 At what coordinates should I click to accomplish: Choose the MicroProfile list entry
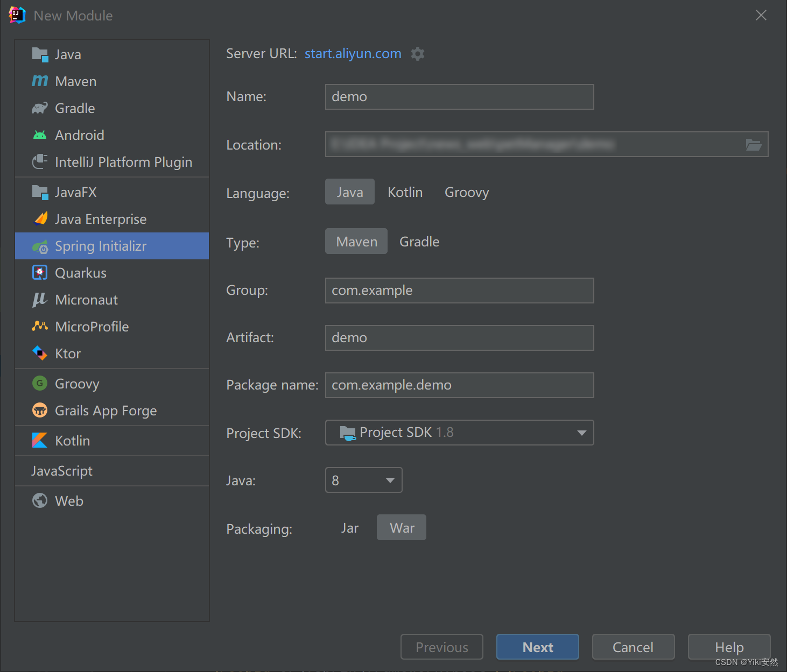point(112,327)
